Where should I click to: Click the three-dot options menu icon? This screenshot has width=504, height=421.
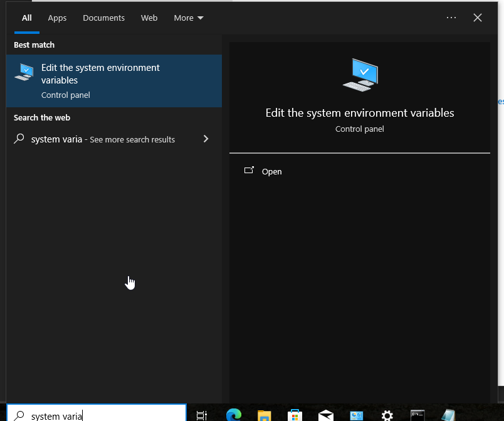tap(451, 18)
